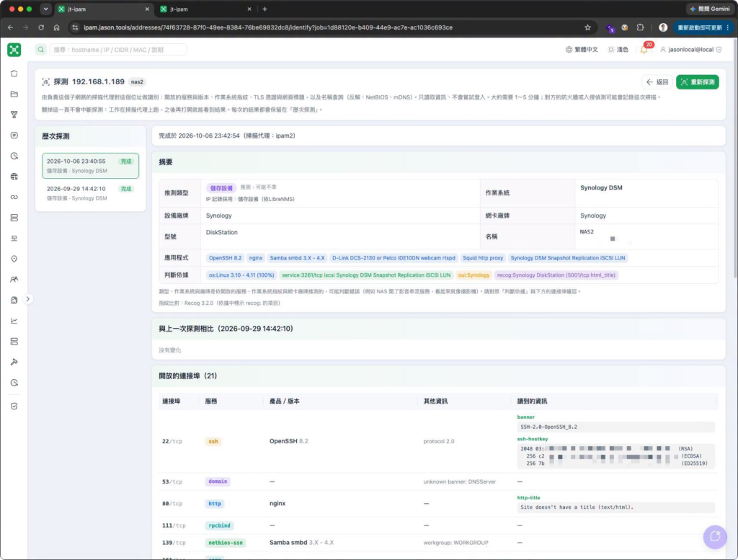Image resolution: width=738 pixels, height=560 pixels.
Task: Select the 2026-09-29 14:42:10 probe record
Action: pyautogui.click(x=90, y=193)
